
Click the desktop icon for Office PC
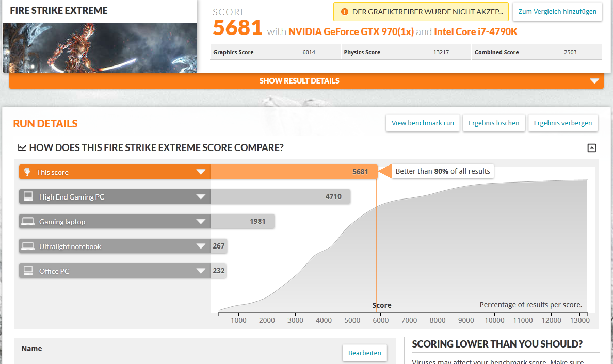tap(28, 271)
